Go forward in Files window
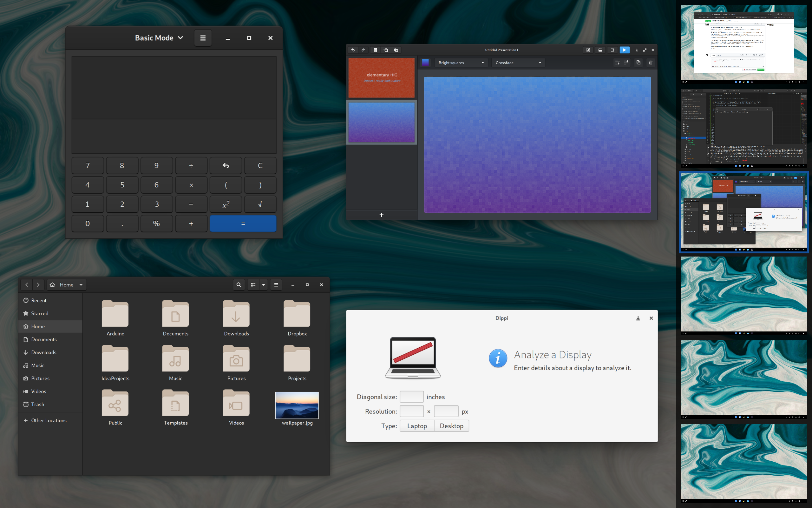This screenshot has width=812, height=508. tap(38, 285)
